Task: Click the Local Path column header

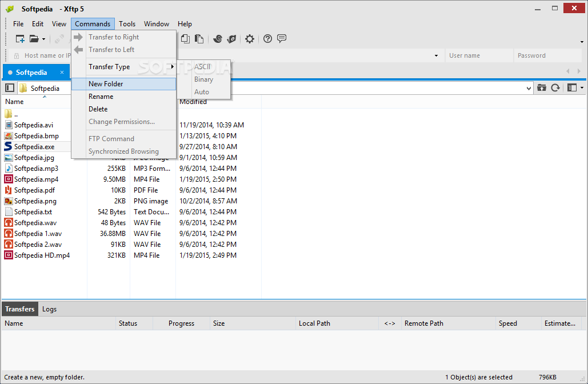Action: point(337,323)
